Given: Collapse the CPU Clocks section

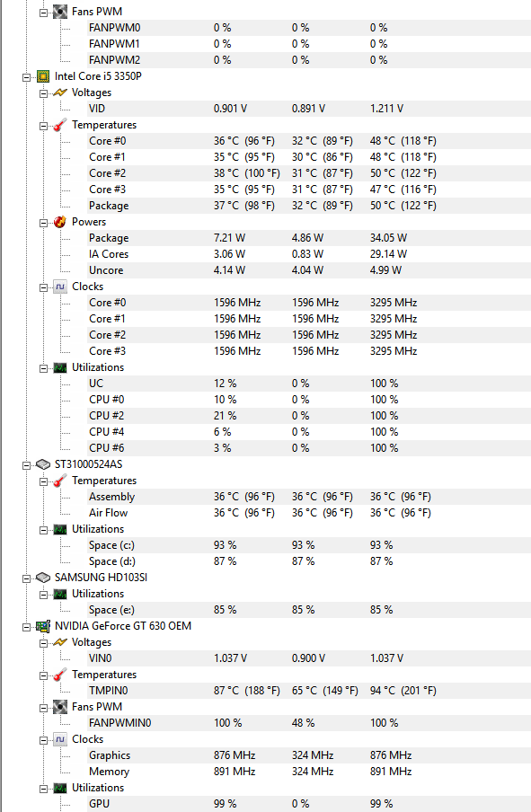Looking at the screenshot, I should (43, 287).
